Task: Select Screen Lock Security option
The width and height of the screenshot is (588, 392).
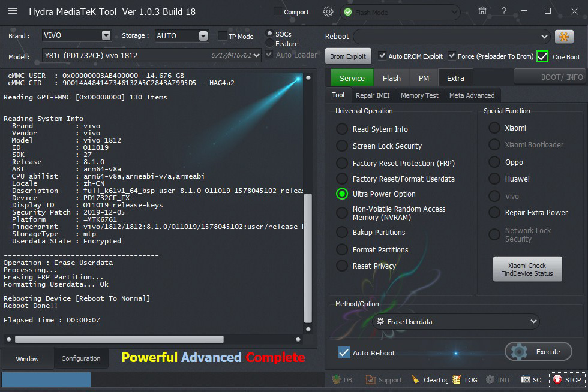Action: pos(341,146)
